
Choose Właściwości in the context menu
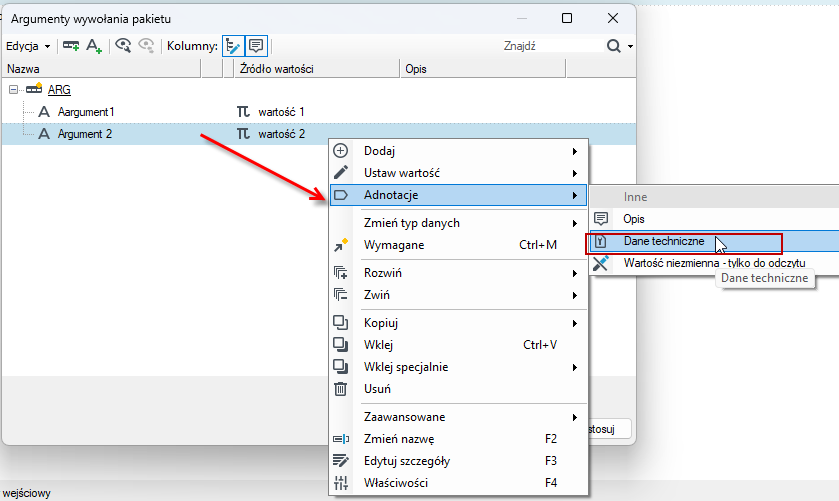[458, 483]
